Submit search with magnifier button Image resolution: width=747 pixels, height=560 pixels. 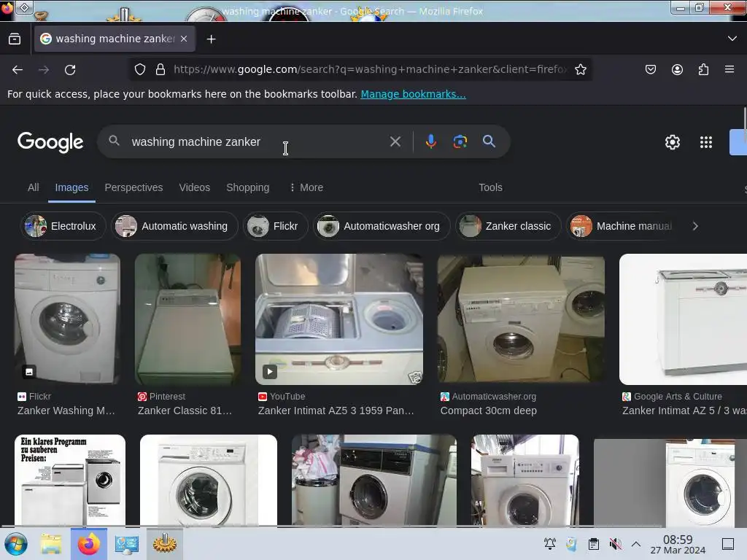point(489,141)
